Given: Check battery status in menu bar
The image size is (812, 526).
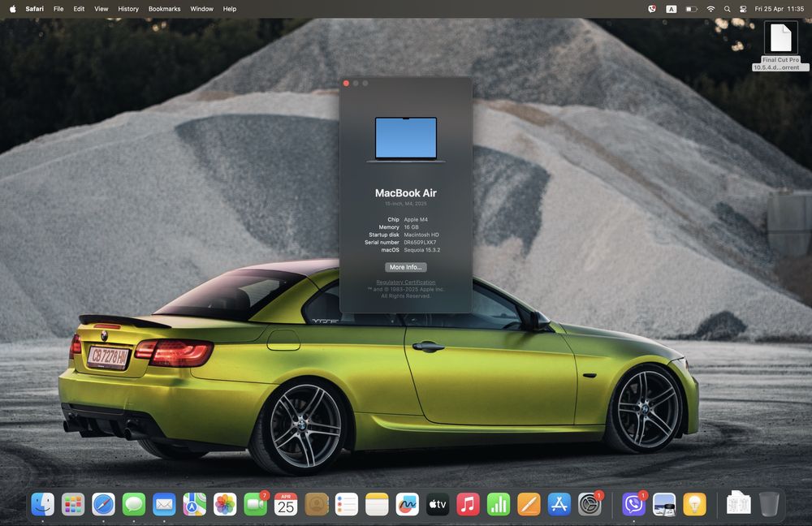Looking at the screenshot, I should click(691, 9).
